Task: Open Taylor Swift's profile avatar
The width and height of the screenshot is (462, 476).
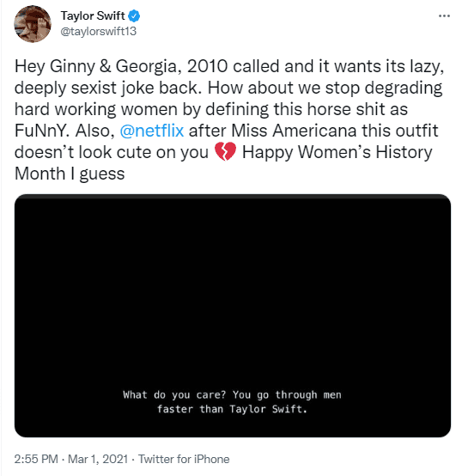Action: tap(33, 24)
